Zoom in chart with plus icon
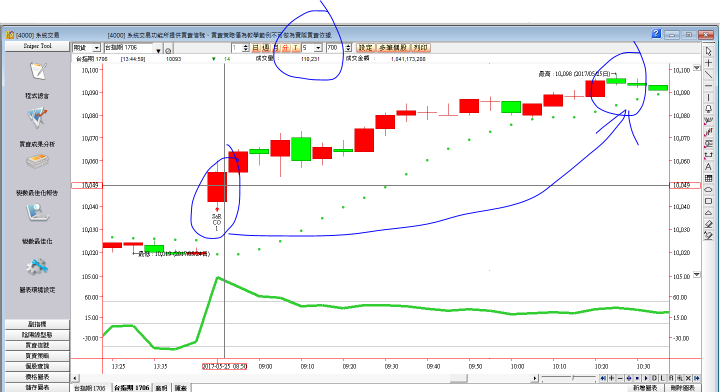720x392 pixels. [x=612, y=378]
